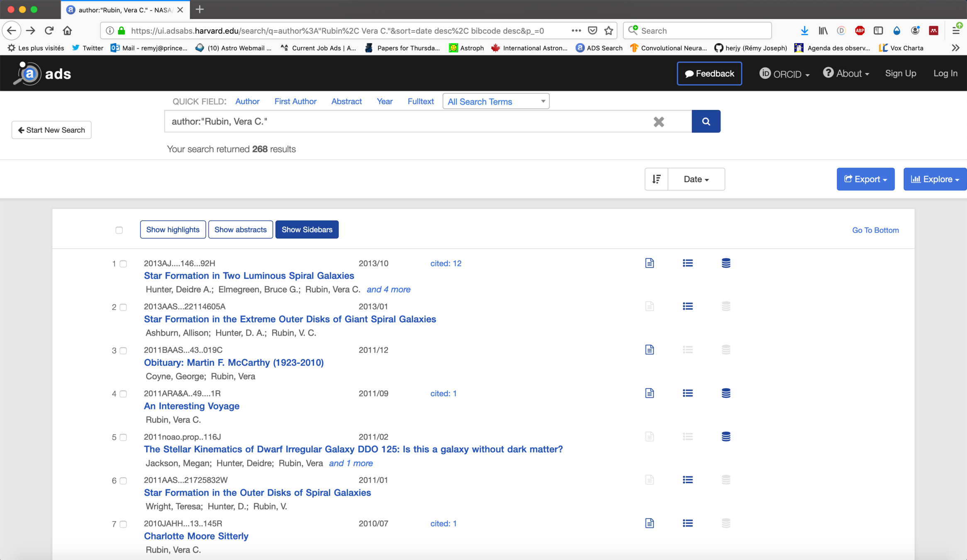Click the blue magnifier search button

pyautogui.click(x=706, y=122)
